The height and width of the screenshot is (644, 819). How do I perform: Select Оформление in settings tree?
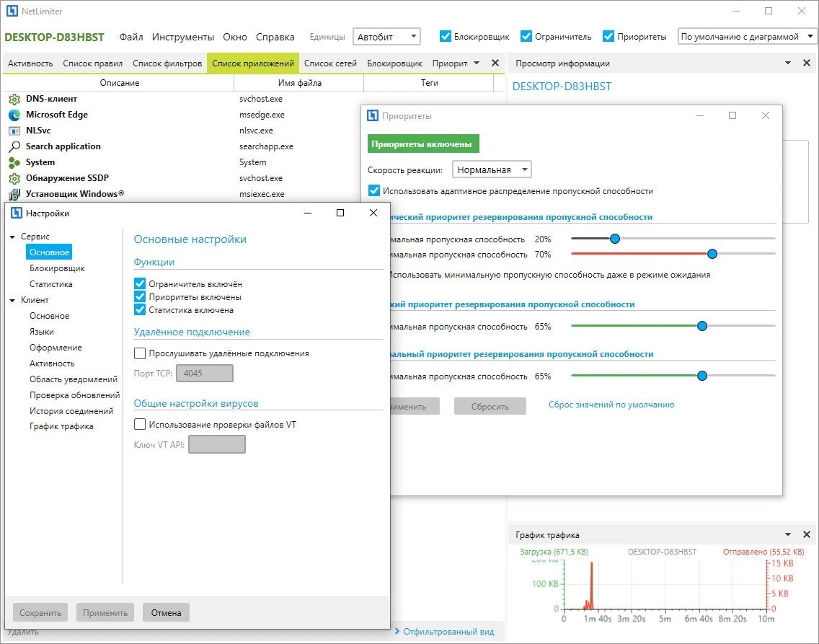56,348
